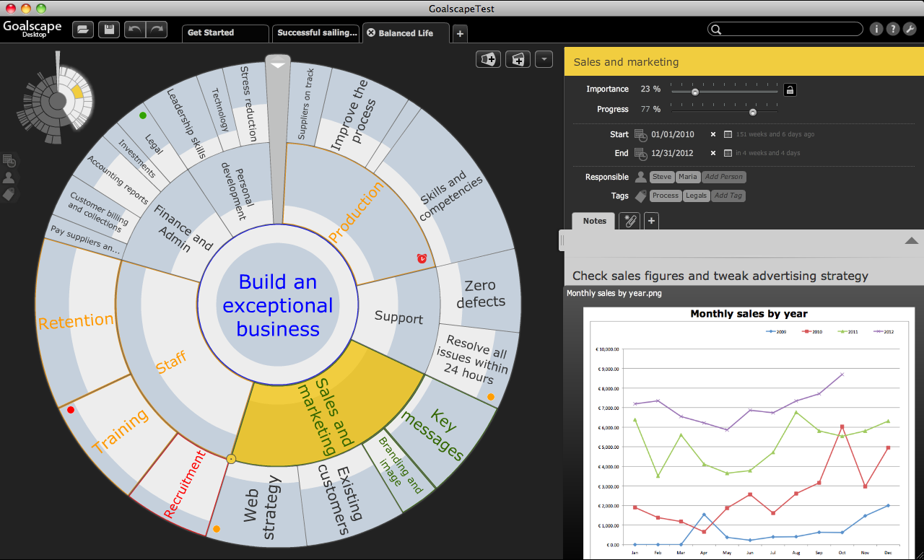Select the Build an exceptional business center goal

click(278, 305)
